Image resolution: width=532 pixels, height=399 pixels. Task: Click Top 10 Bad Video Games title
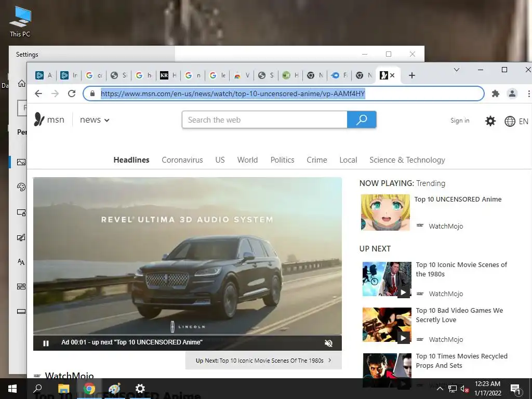pos(459,315)
